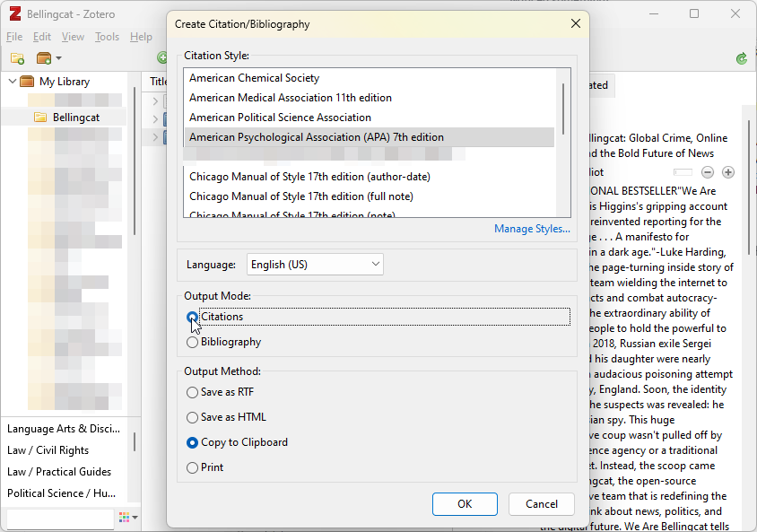Click the tag list scrollbar
Screen dimensions: 757x532
pos(135,441)
